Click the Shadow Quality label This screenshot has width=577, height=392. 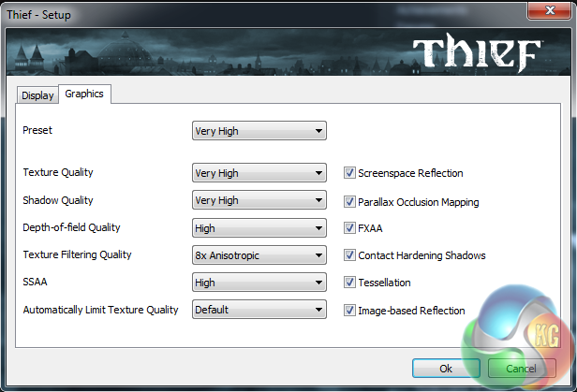[x=58, y=200]
